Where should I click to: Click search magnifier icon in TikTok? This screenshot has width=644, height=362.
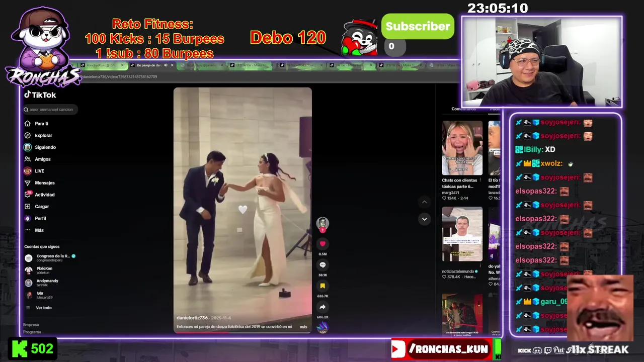click(26, 110)
